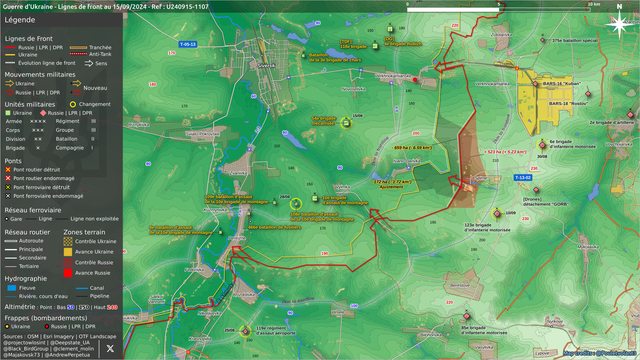640x360 pixels.
Task: Click the distance scale bar
Action: click(x=498, y=9)
